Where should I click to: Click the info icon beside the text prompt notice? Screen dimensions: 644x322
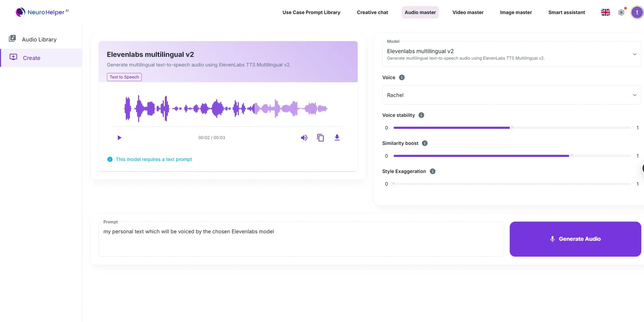[110, 159]
